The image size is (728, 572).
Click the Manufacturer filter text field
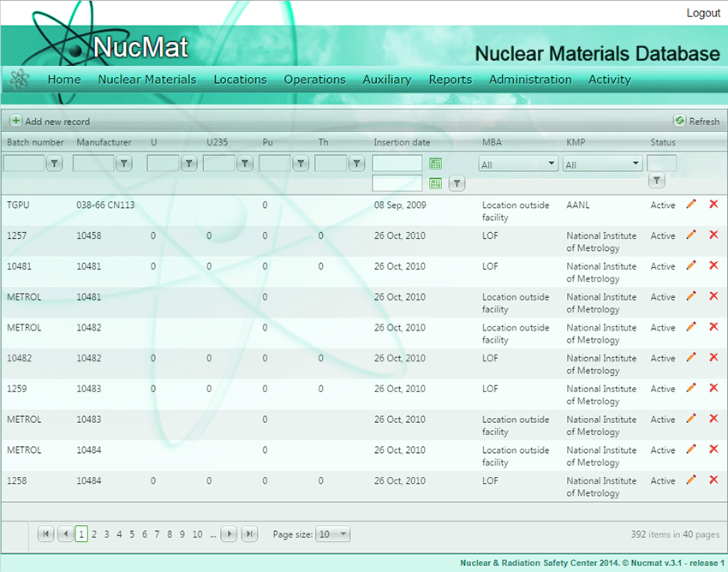click(x=93, y=163)
